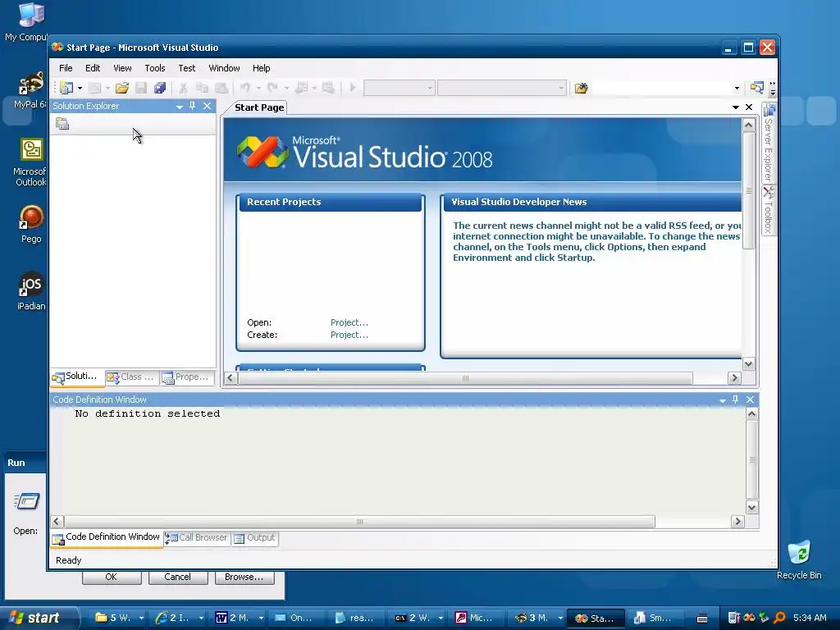Open the Solution Configurations combo box
840x630 pixels.
coord(399,88)
